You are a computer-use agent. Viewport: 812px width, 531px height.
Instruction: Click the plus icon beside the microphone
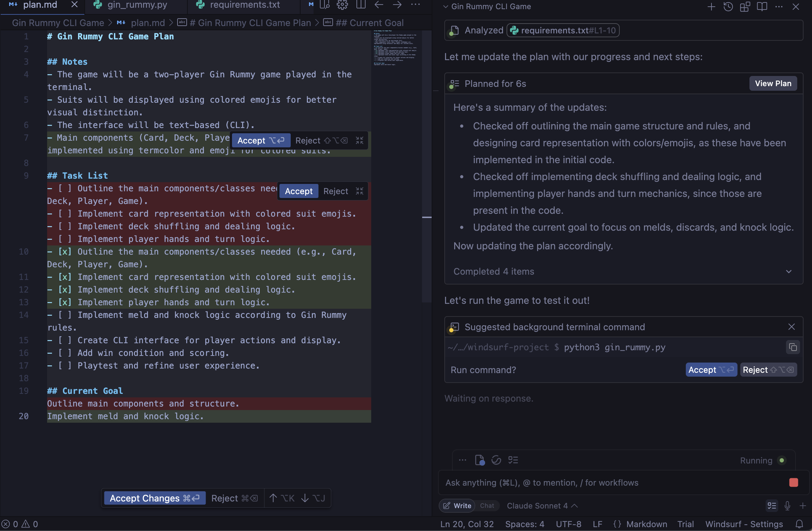[x=803, y=506]
